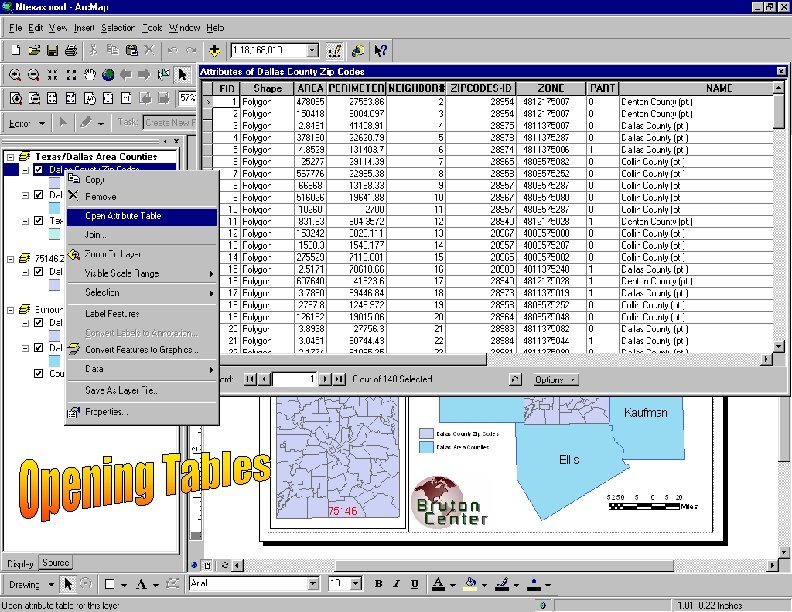Click the Fill Color paint bucket
The width and height of the screenshot is (792, 612).
pos(471,584)
